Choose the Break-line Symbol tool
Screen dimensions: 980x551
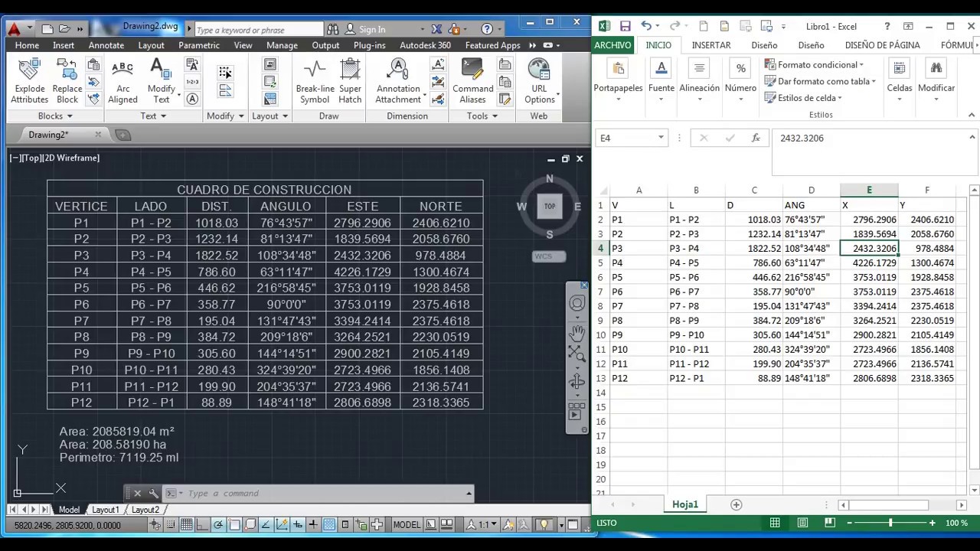315,81
